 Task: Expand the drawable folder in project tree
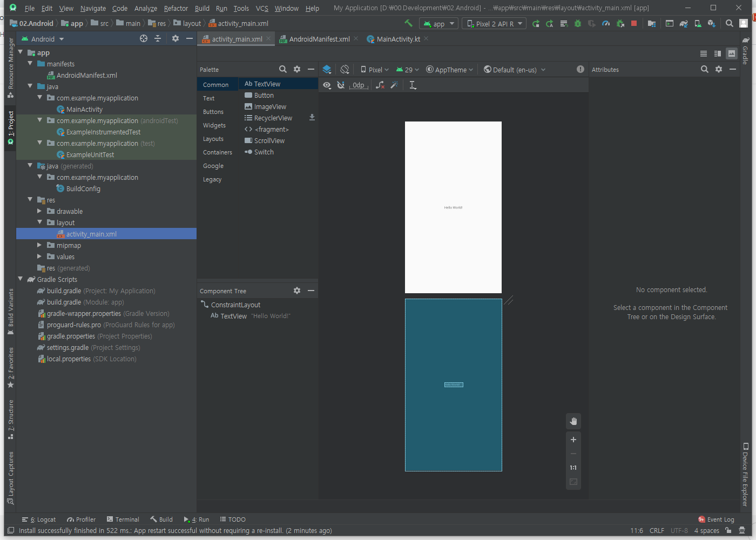[x=39, y=211]
